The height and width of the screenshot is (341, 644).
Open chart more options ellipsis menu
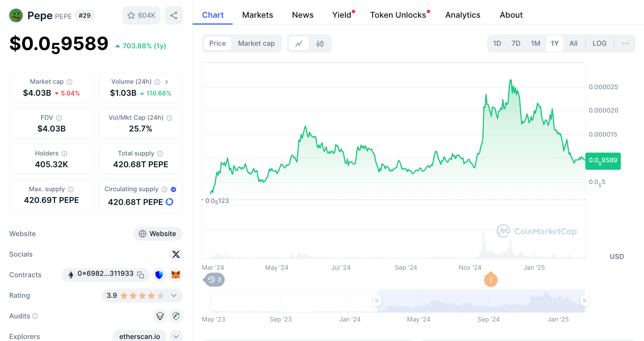(625, 43)
